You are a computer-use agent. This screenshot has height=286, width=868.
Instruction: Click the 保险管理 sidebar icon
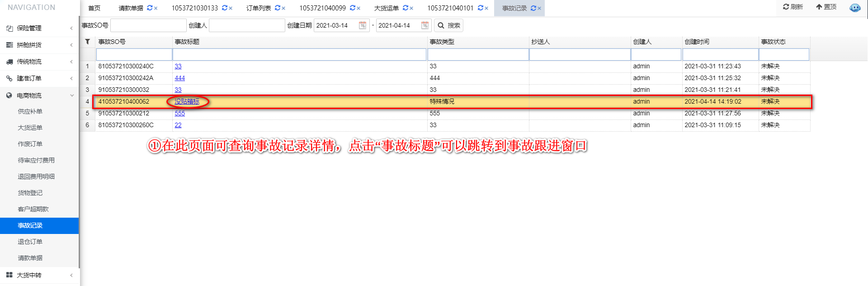[9, 28]
